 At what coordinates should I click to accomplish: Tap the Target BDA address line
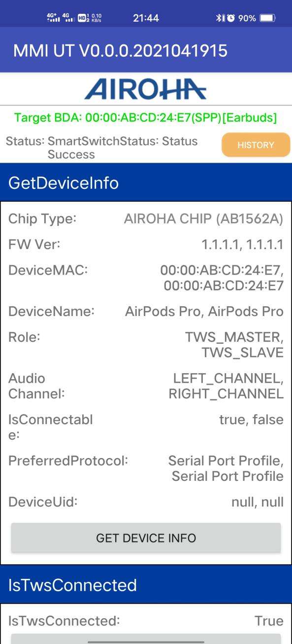[x=146, y=118]
